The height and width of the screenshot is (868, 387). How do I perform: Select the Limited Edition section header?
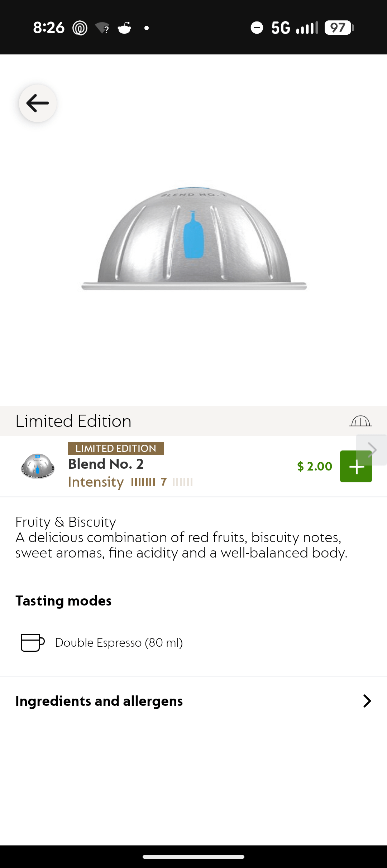(x=73, y=421)
